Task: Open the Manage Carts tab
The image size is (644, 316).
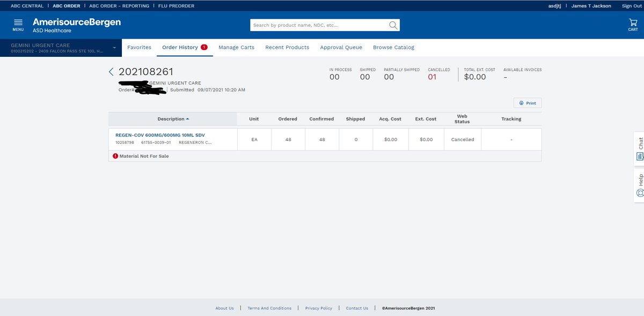Action: point(236,47)
